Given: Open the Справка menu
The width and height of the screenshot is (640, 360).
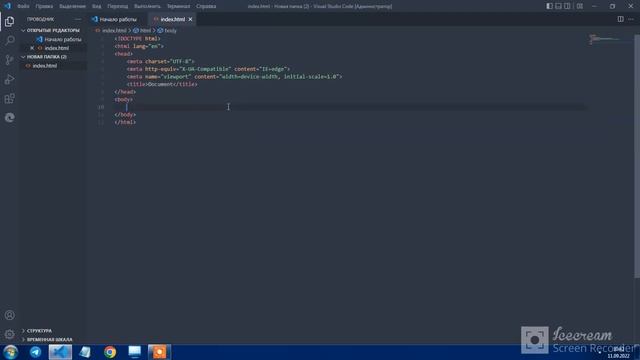Looking at the screenshot, I should 206,6.
